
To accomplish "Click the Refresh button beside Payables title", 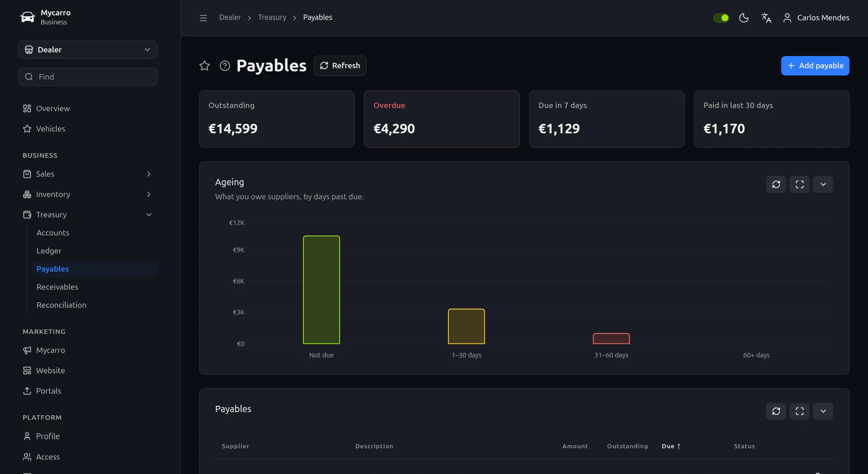I will (x=340, y=66).
